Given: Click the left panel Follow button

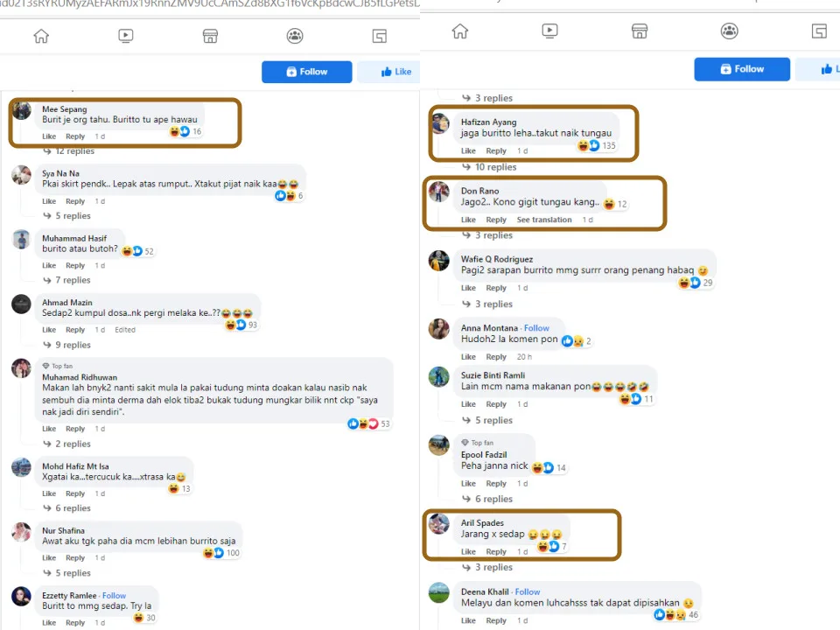Looking at the screenshot, I should click(x=306, y=72).
